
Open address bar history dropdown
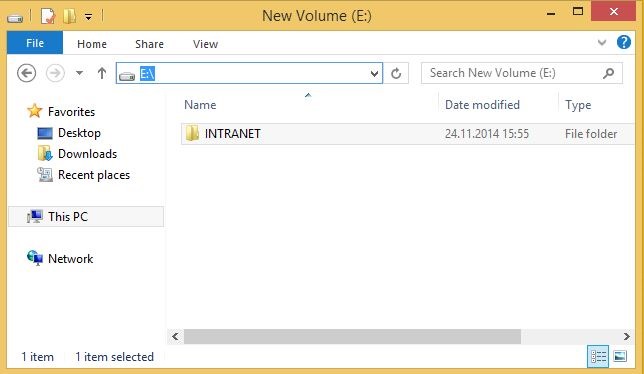pos(374,74)
